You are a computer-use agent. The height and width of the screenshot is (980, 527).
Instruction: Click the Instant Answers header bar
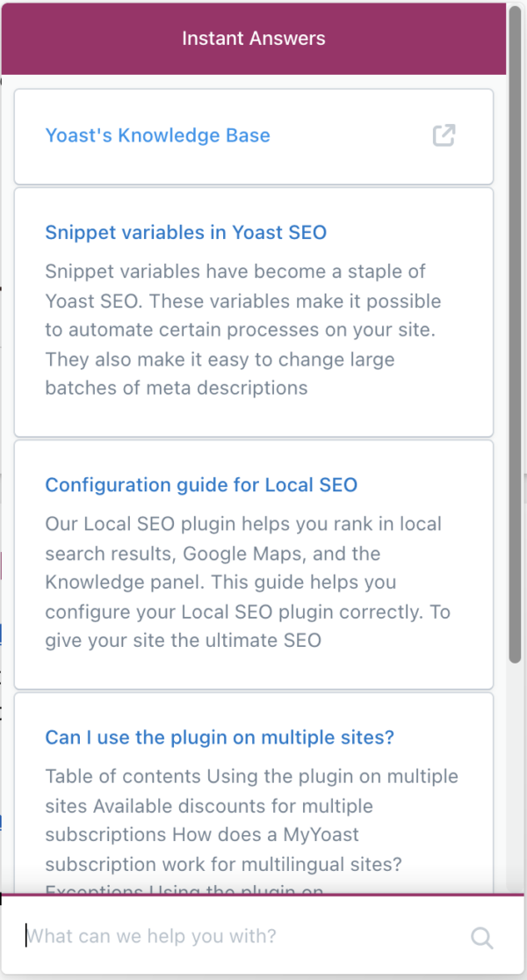coord(253,38)
